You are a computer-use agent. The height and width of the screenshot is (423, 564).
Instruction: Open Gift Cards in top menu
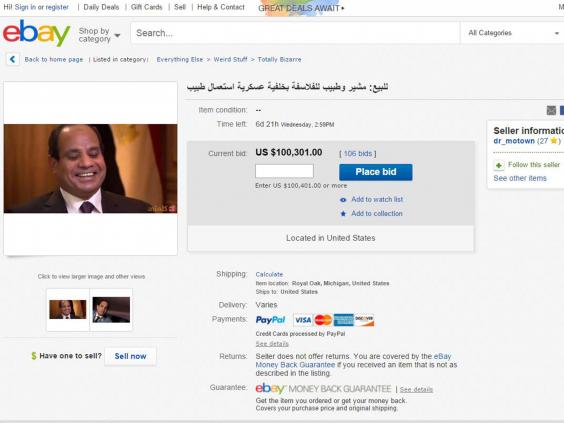pyautogui.click(x=146, y=7)
